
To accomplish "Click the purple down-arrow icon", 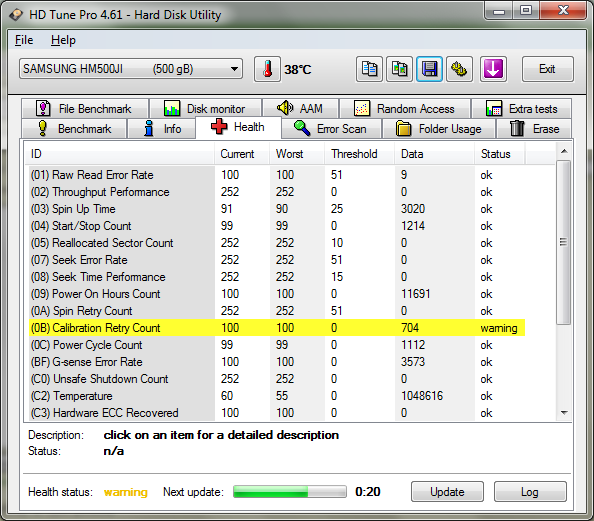I will (x=493, y=69).
